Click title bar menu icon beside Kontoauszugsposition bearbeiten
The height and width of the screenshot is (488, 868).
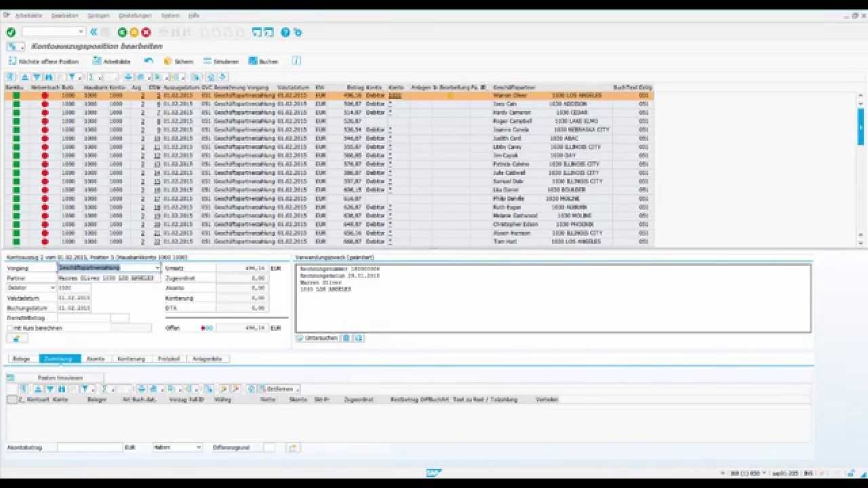click(15, 47)
